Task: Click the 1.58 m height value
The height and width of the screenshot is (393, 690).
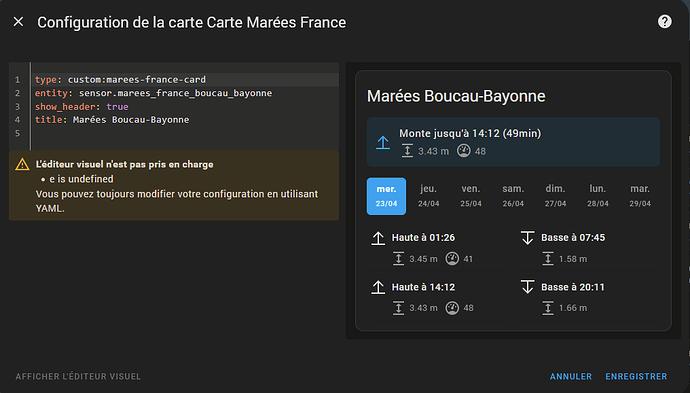Action: pyautogui.click(x=573, y=259)
